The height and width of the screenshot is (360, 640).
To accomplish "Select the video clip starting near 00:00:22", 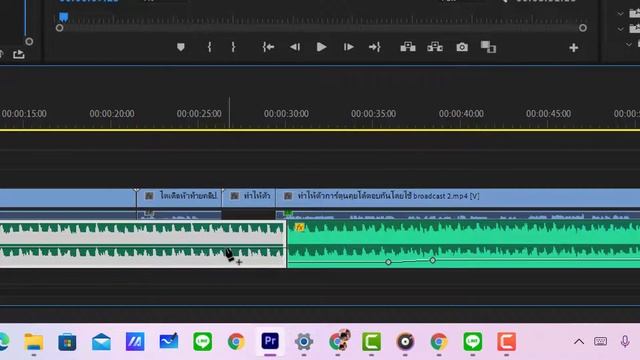I will coord(179,197).
